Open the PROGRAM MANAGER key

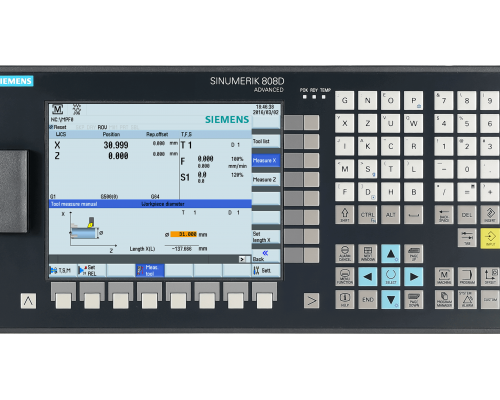pos(444,299)
